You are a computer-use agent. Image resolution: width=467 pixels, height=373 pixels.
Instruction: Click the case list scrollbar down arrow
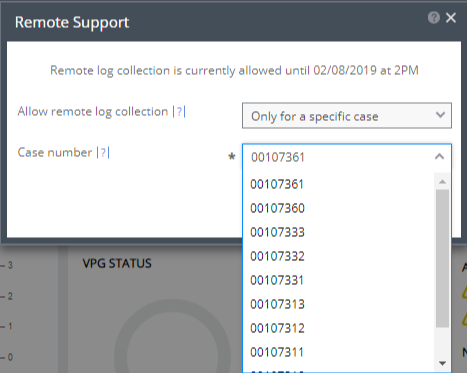coord(442,363)
